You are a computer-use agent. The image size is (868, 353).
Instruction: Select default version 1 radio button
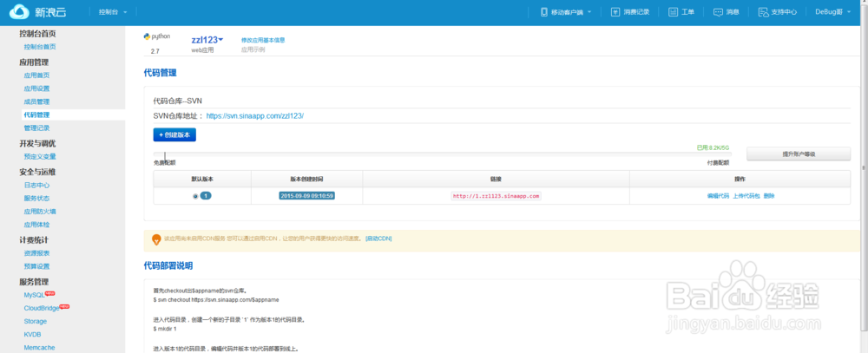tap(195, 196)
